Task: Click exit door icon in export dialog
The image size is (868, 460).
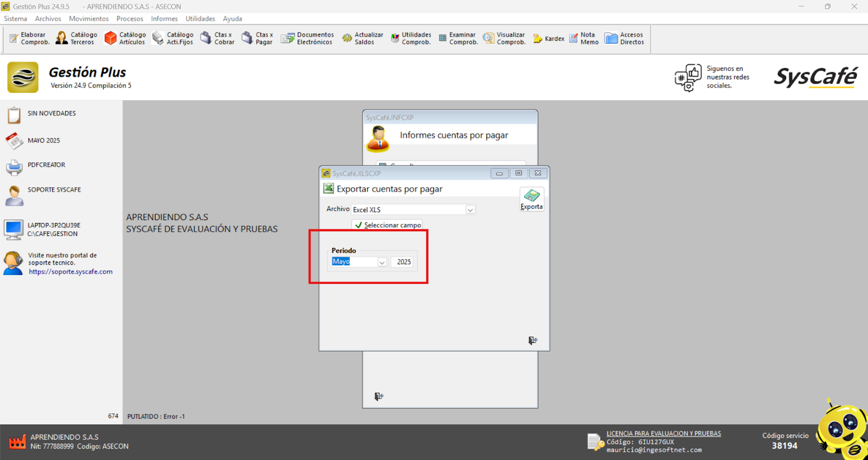Action: tap(533, 341)
